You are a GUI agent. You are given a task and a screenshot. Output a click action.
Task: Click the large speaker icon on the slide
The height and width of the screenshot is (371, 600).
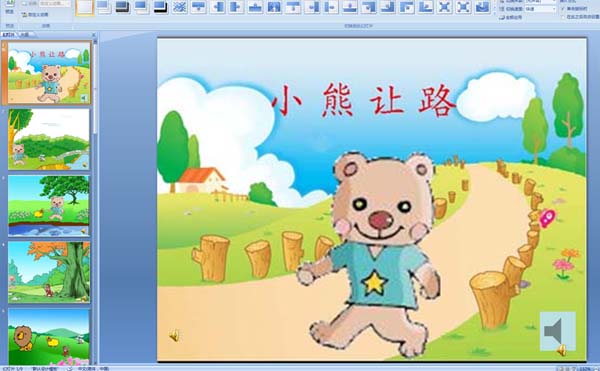[x=558, y=331]
